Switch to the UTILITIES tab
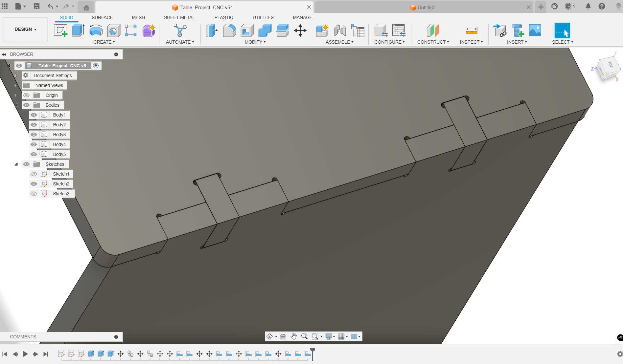623x364 pixels. [x=263, y=17]
